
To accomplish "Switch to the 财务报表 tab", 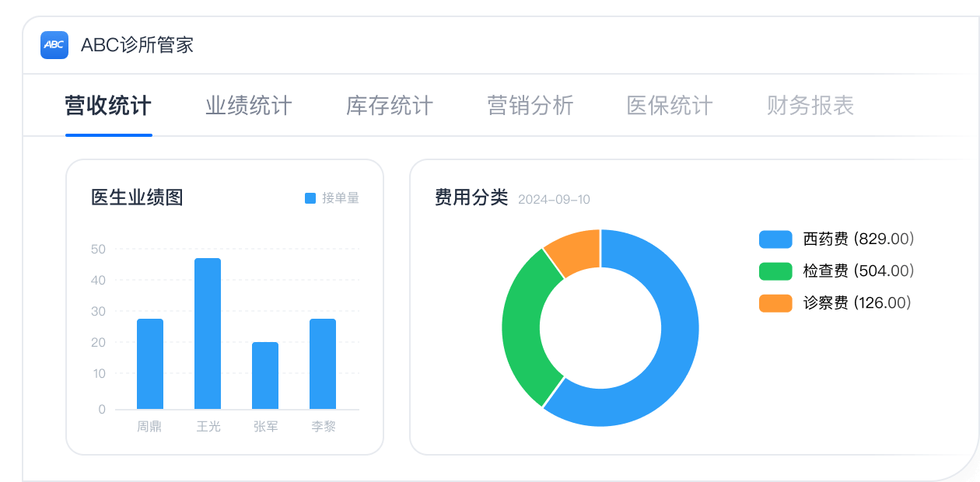I will pyautogui.click(x=810, y=106).
